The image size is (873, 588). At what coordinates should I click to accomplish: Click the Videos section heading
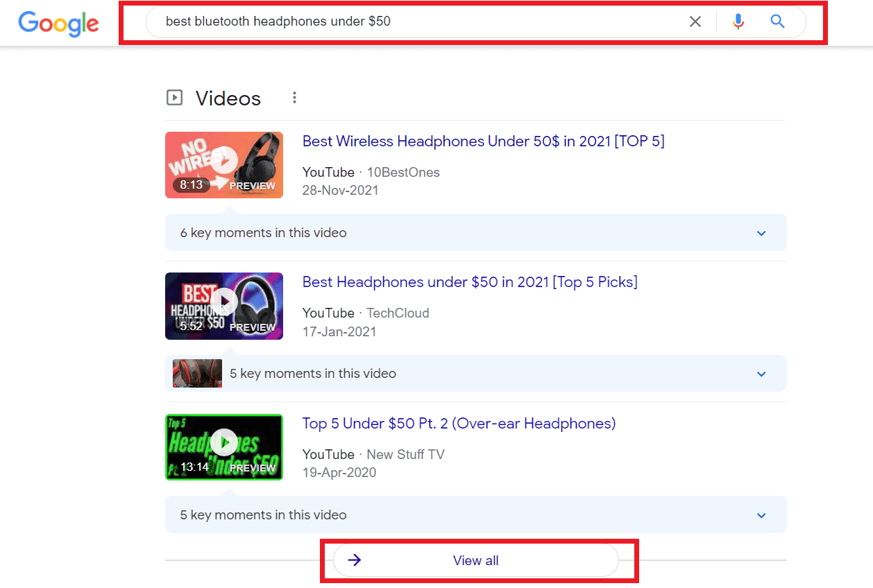tap(228, 98)
